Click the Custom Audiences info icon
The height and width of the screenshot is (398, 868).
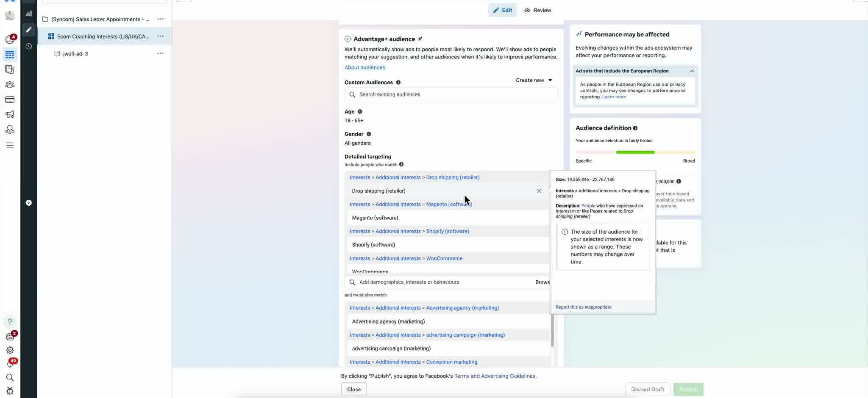[398, 83]
